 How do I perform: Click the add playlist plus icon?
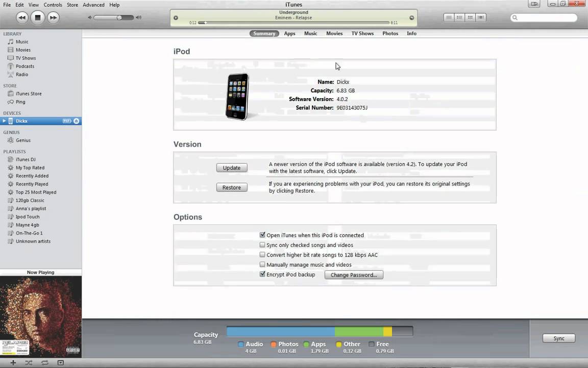pyautogui.click(x=13, y=363)
